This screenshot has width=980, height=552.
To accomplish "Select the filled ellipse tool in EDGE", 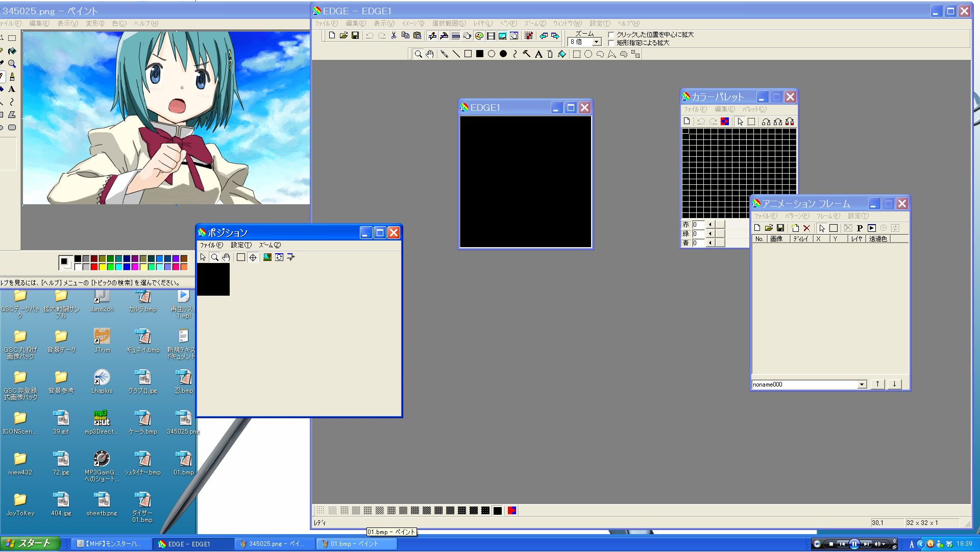I will 503,54.
